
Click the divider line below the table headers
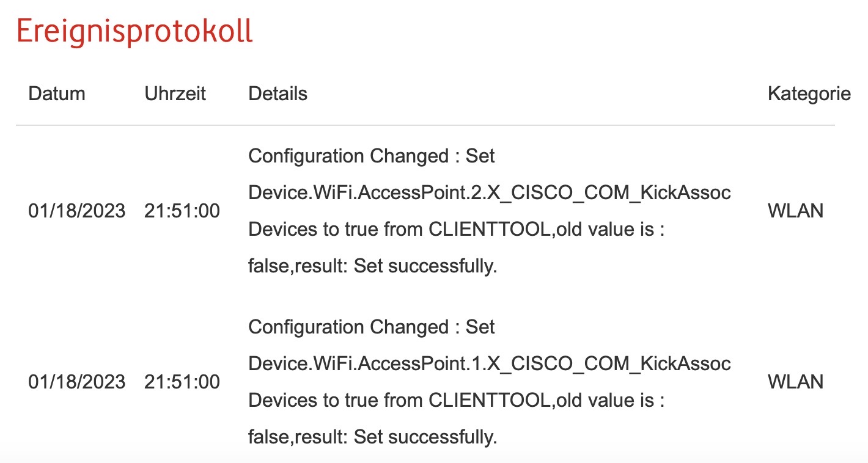click(x=425, y=126)
